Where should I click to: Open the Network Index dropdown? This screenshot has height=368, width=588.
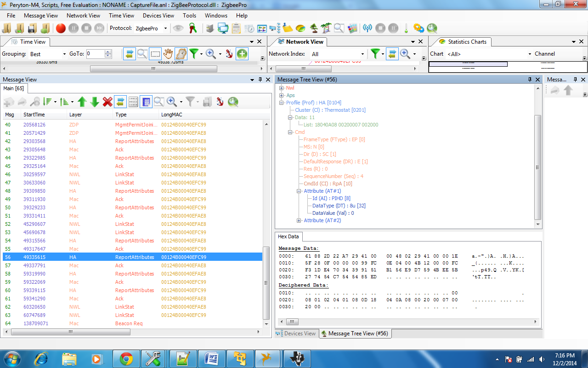tap(362, 54)
